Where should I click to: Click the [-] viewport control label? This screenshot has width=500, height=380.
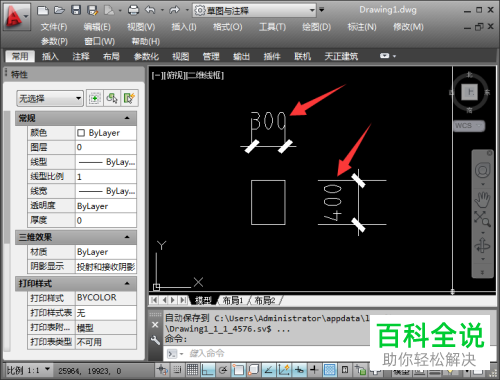pos(157,76)
